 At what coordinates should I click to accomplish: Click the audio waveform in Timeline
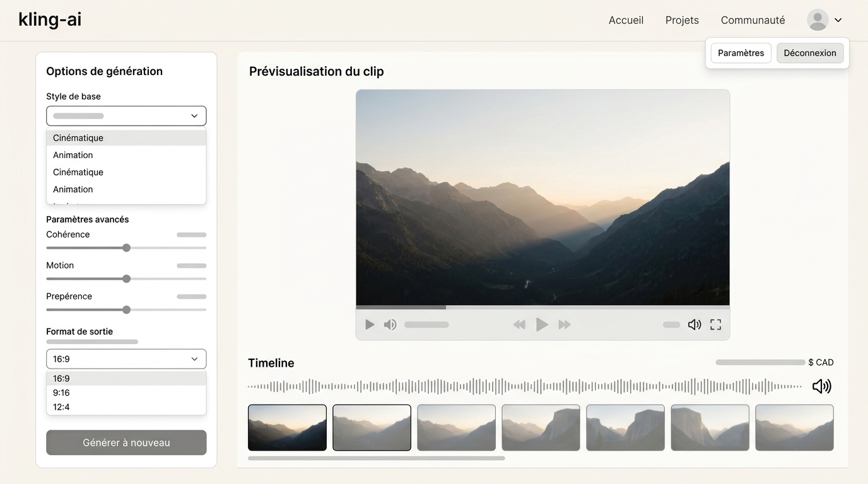click(x=525, y=386)
